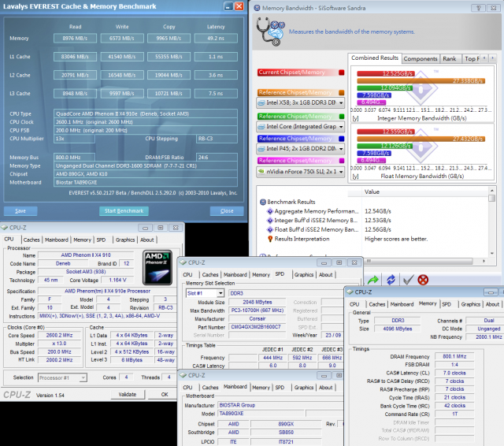Open Memory tab in CPU-Z Motherboard window
Image resolution: width=504 pixels, height=446 pixels.
[x=261, y=388]
